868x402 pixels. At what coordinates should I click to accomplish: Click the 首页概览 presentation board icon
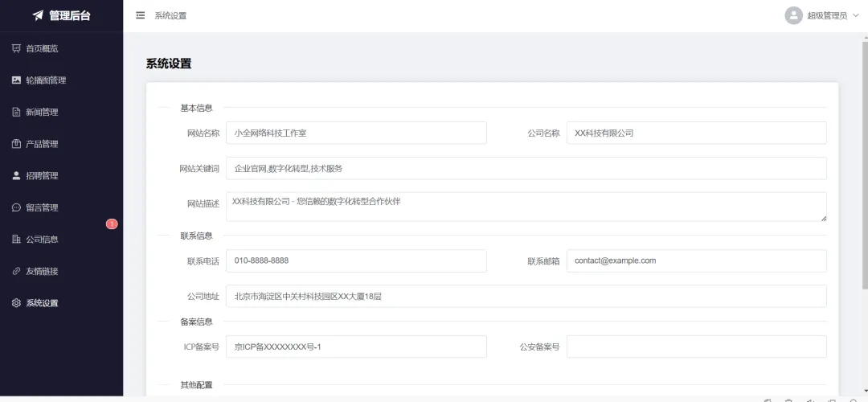coord(16,49)
